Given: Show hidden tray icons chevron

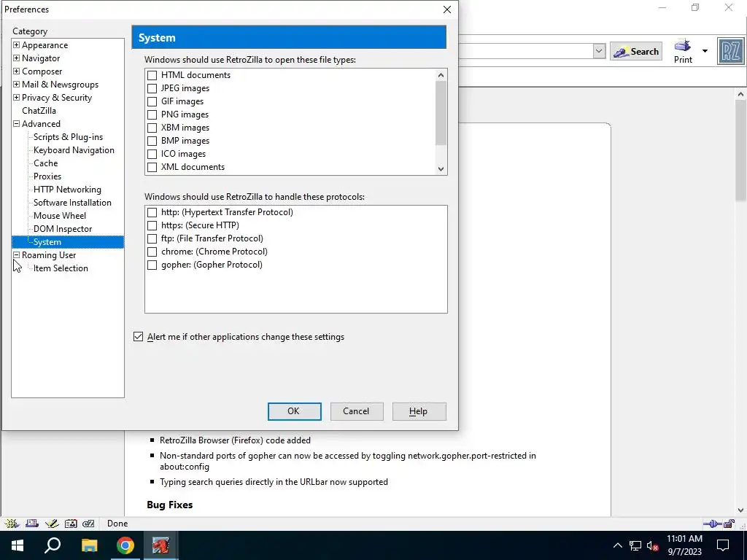Looking at the screenshot, I should [x=617, y=545].
